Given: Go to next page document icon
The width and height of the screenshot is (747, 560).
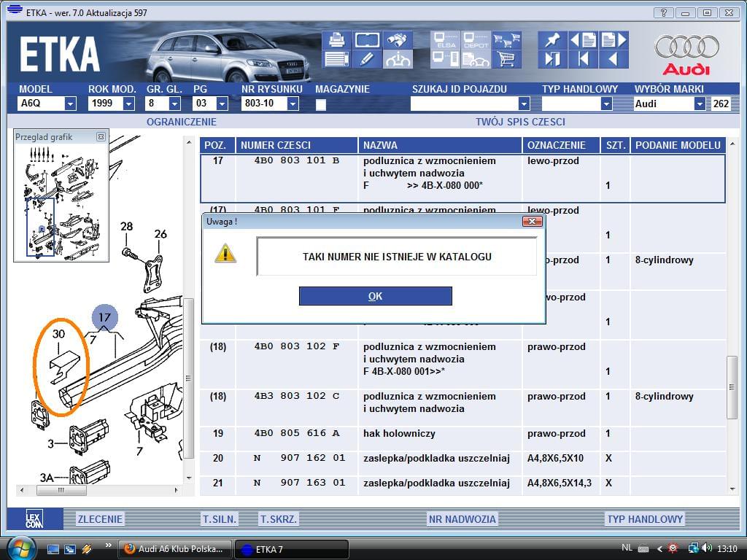Looking at the screenshot, I should (613, 40).
